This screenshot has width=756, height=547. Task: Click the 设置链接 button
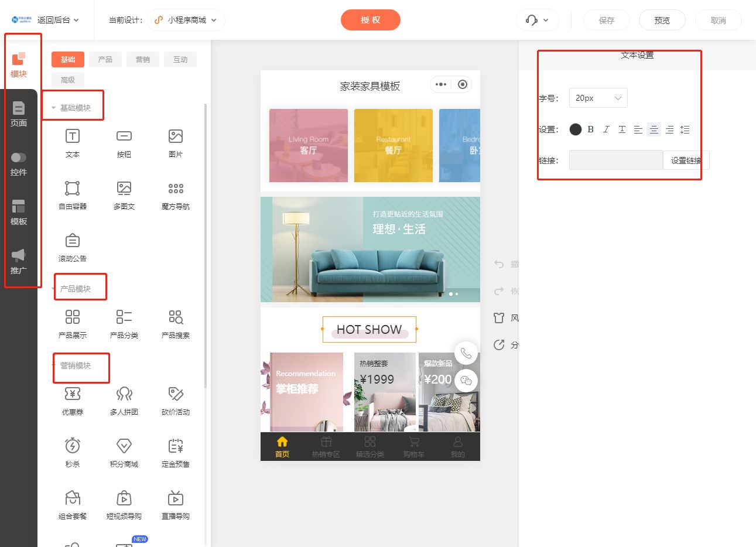[686, 160]
